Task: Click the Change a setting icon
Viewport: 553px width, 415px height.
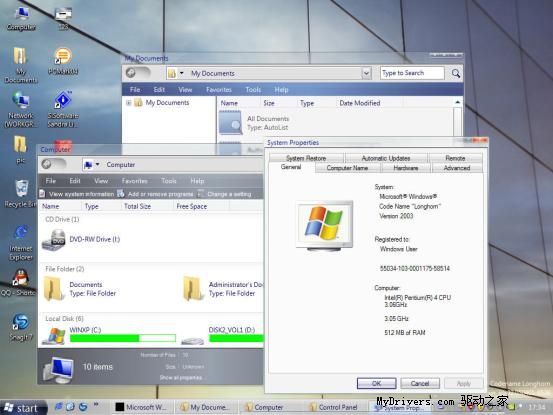Action: coord(201,194)
